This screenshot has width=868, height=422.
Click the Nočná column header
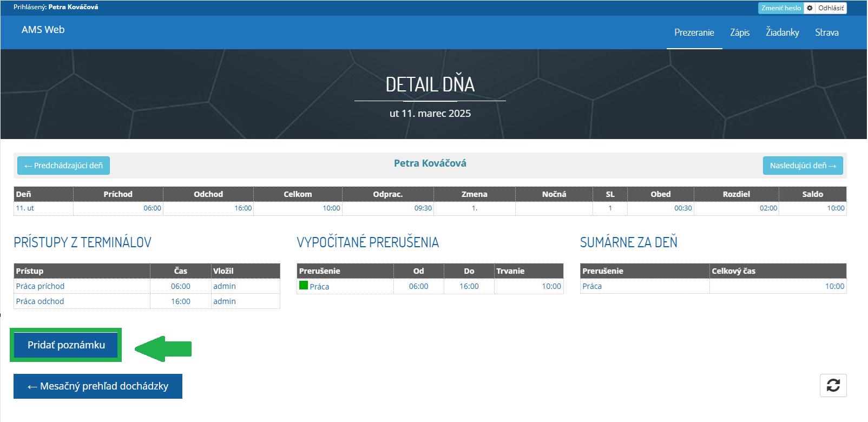[554, 194]
